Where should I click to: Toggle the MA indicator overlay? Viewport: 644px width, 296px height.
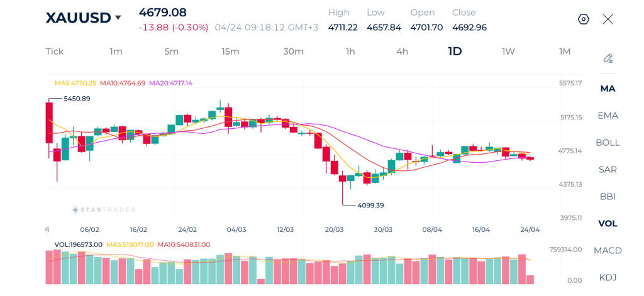click(x=608, y=89)
